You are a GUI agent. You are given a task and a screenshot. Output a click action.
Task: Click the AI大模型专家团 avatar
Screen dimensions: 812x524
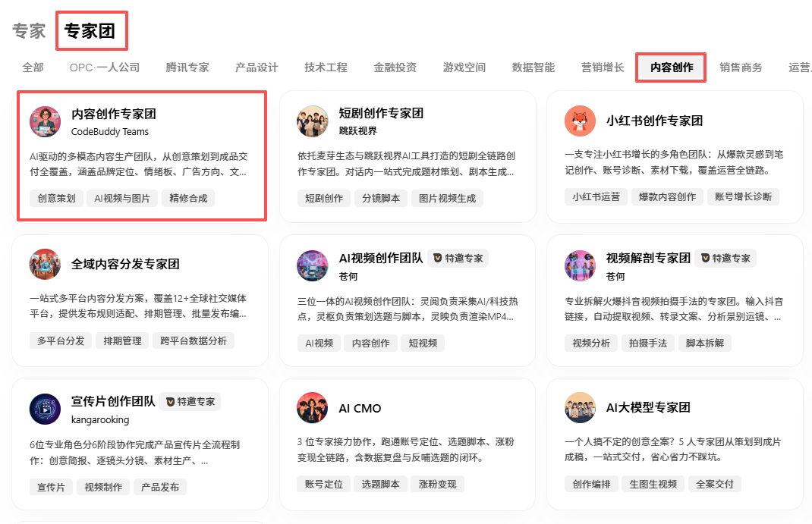[x=580, y=408]
